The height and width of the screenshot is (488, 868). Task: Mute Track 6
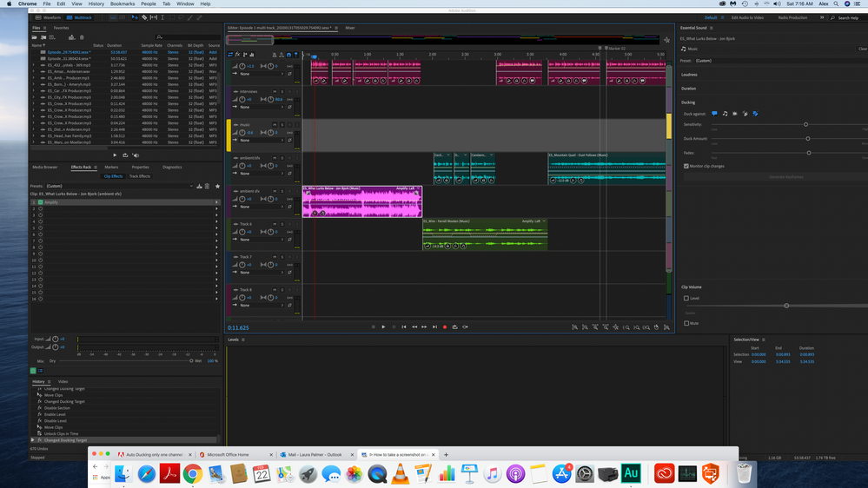tap(275, 224)
